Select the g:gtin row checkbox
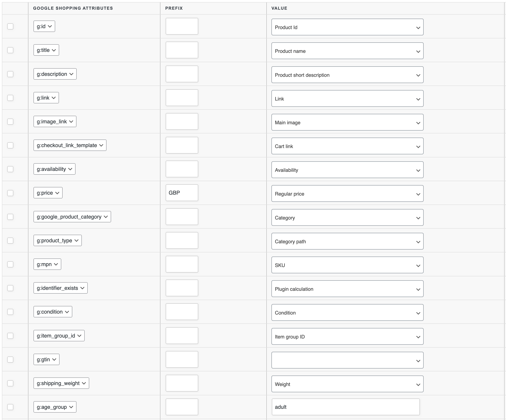 (10, 360)
